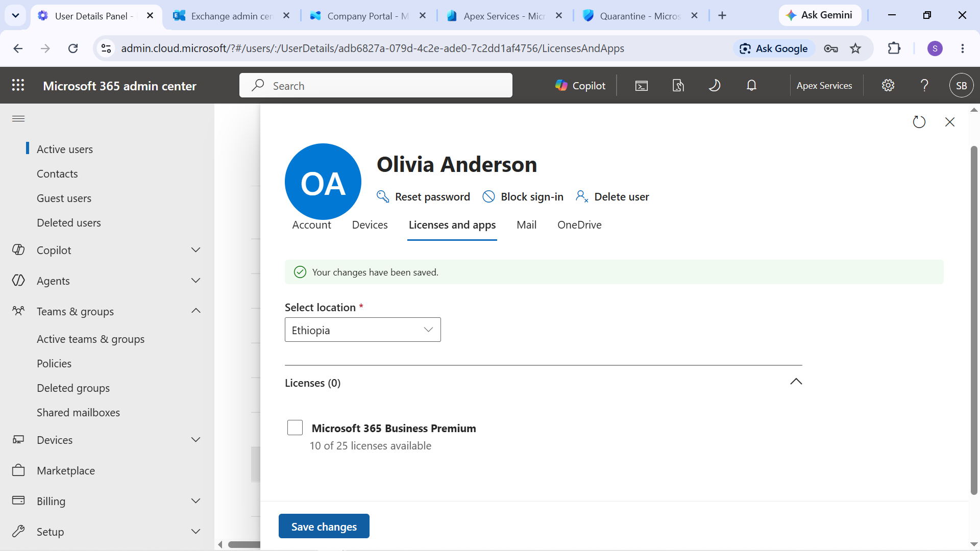Expand Billing navigation section
This screenshot has width=980, height=551.
[195, 501]
